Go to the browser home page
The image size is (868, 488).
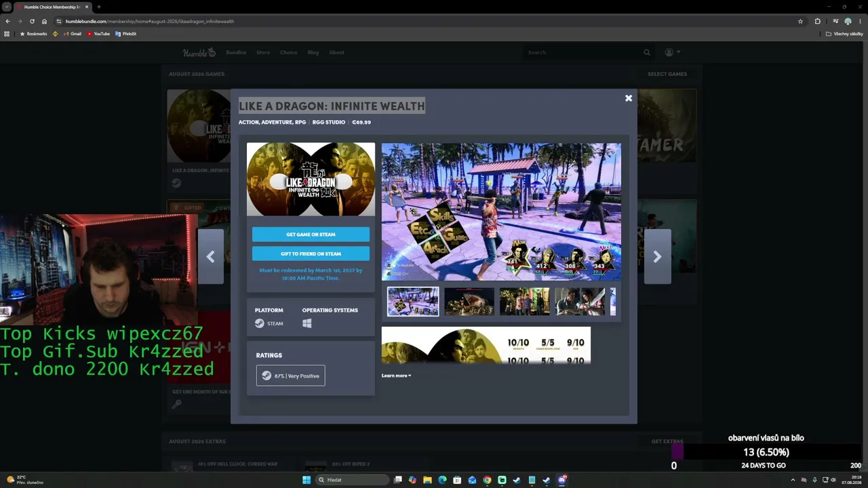(x=45, y=21)
